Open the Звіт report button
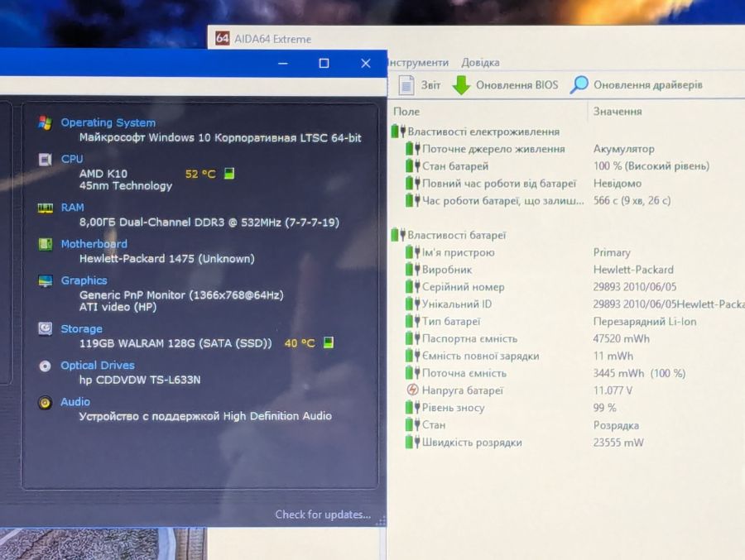745x560 pixels. [420, 85]
